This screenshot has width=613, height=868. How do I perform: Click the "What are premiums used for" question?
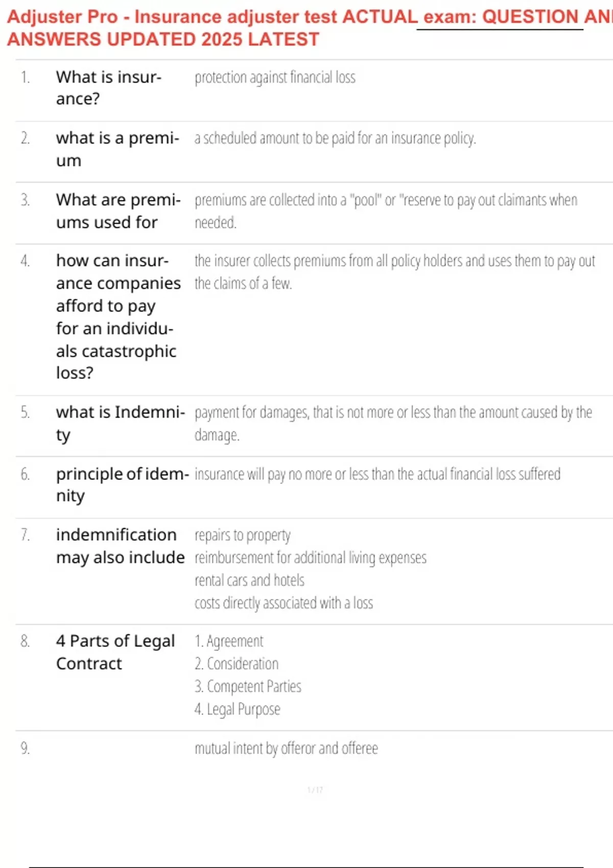pos(118,211)
